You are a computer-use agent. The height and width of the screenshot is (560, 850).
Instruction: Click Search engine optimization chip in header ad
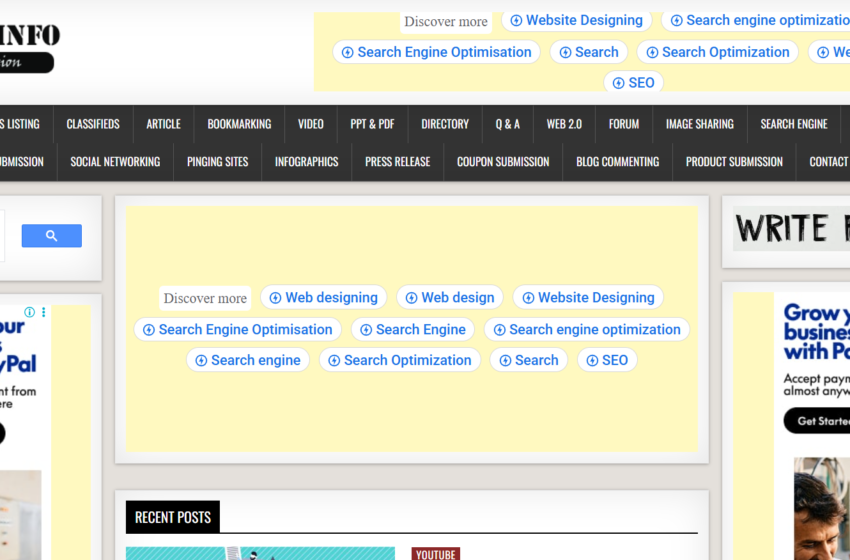[x=756, y=21]
